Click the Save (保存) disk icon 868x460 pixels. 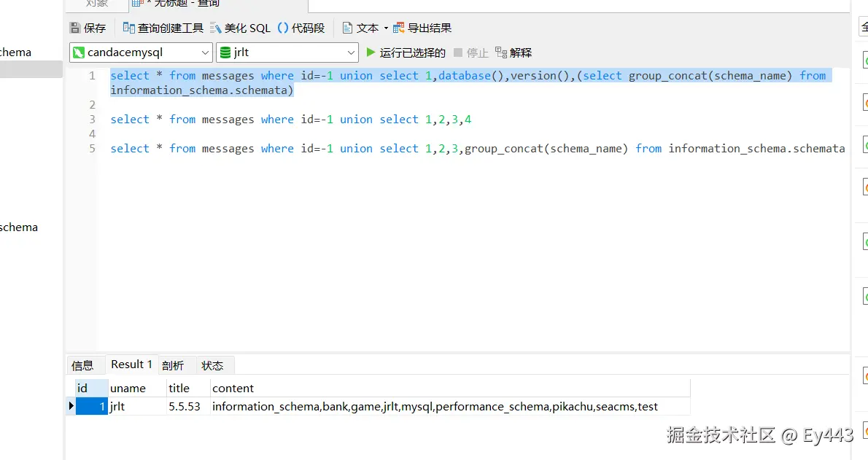75,28
